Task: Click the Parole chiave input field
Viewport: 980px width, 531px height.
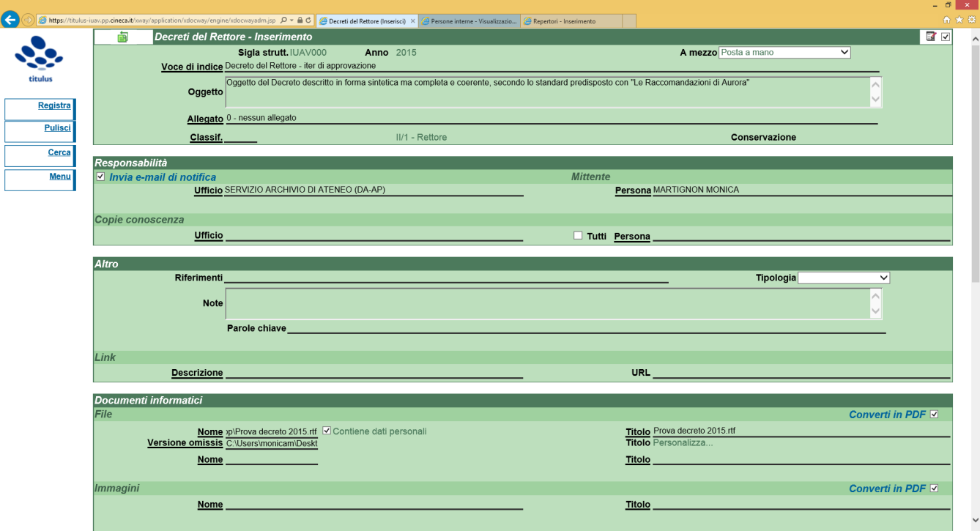Action: pos(587,328)
